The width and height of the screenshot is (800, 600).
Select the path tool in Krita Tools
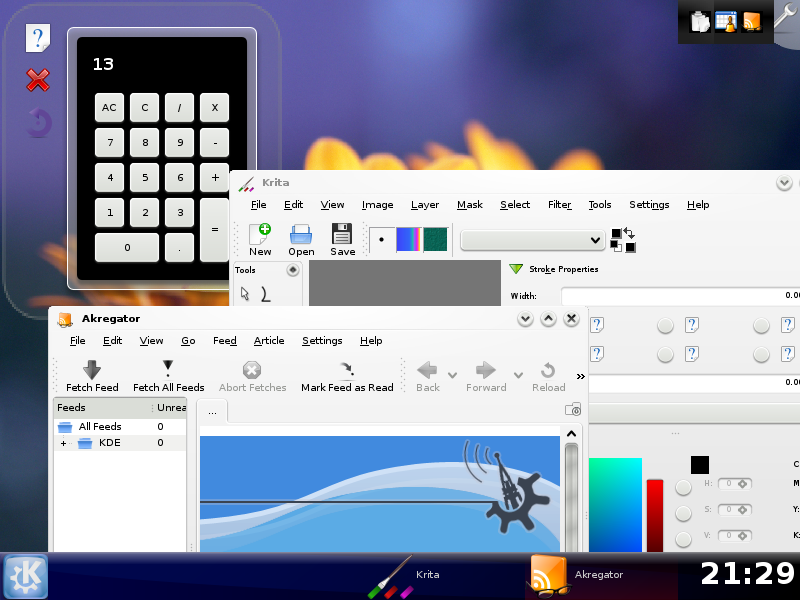[x=265, y=294]
